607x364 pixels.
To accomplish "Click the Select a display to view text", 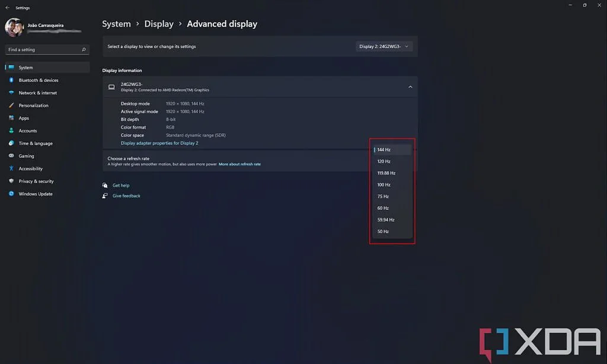I will (x=151, y=46).
